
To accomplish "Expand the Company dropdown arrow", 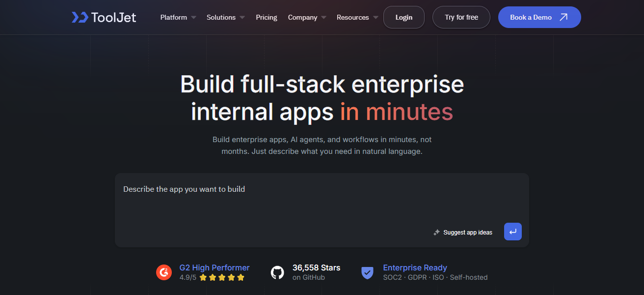I will pos(323,18).
